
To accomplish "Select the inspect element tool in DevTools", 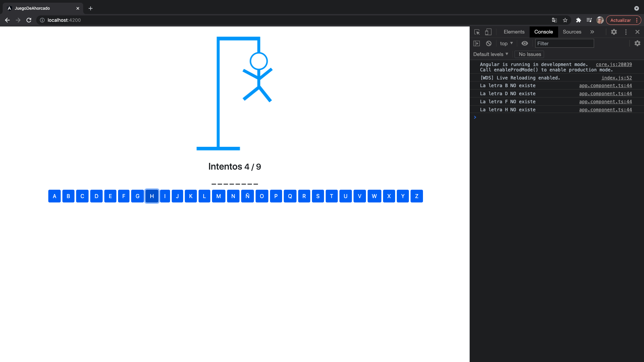I will 477,32.
